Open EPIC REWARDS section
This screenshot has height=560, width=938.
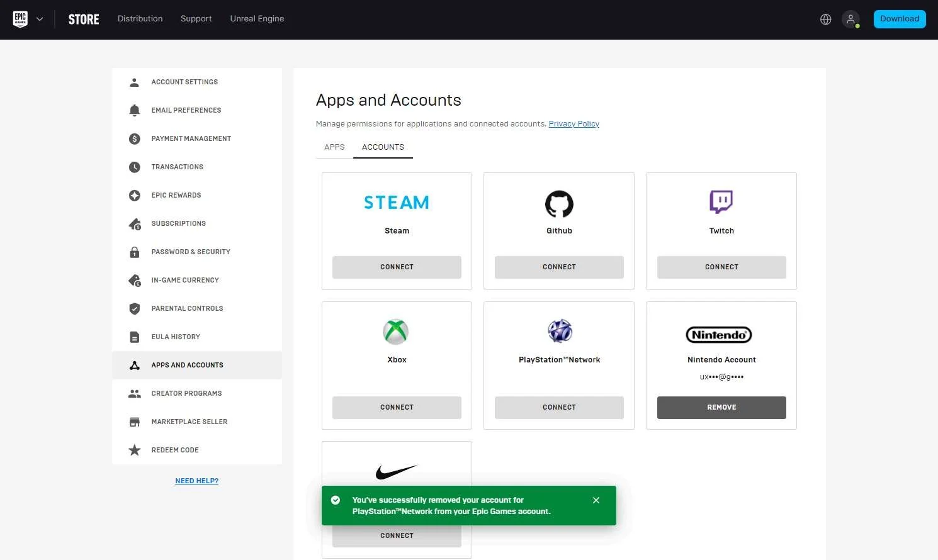coord(197,196)
